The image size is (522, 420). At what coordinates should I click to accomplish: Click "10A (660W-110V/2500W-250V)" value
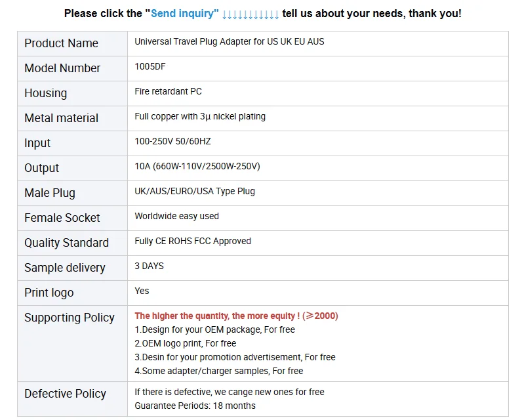tap(197, 167)
